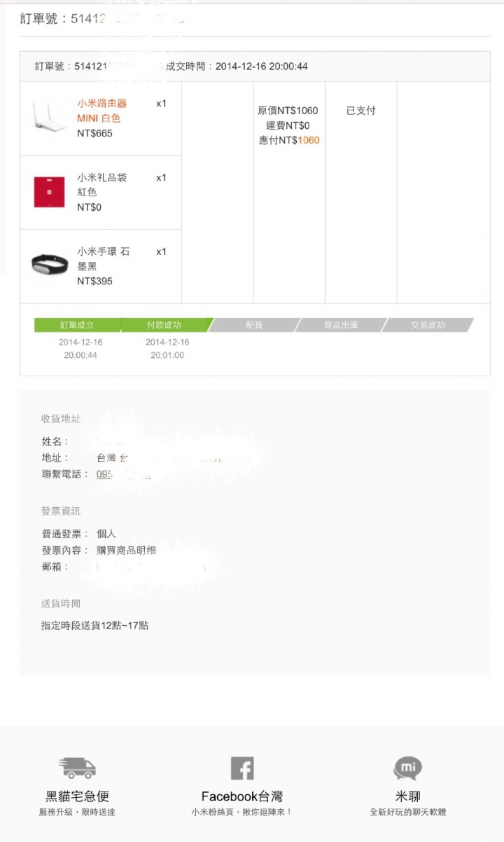Select the 商品出庫 progress step
This screenshot has height=842, width=504.
pos(341,325)
